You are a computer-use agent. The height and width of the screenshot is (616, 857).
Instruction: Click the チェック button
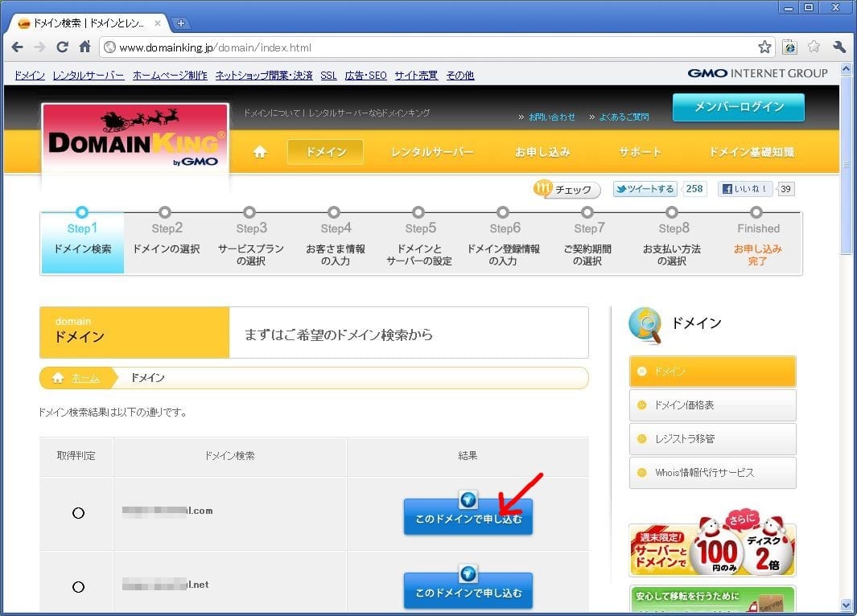click(567, 190)
